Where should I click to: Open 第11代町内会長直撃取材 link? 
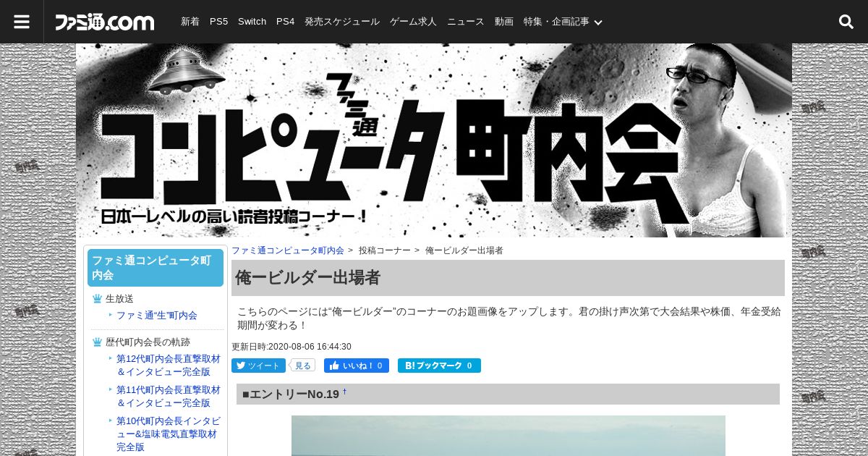[x=169, y=396]
